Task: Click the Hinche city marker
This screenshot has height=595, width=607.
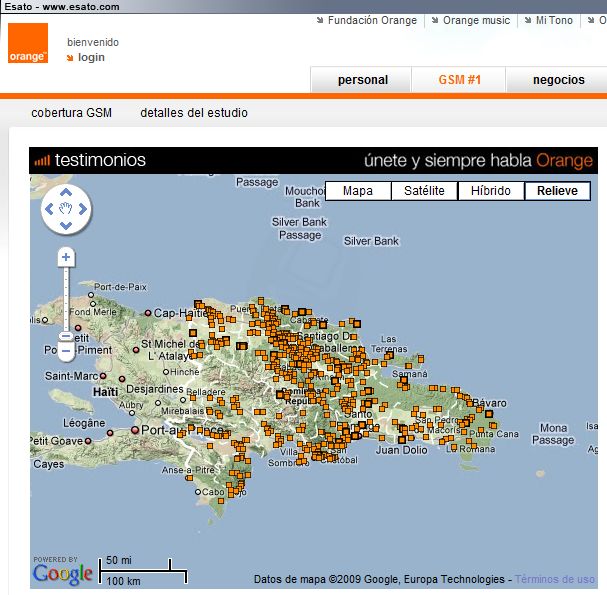Action: pos(166,372)
